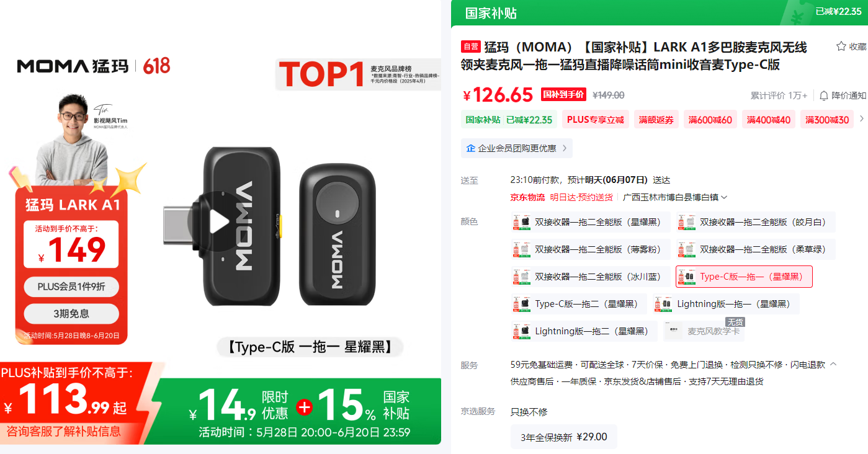Click the enterprise member group-buy icon
Screen dimensions: 868x454
click(470, 148)
